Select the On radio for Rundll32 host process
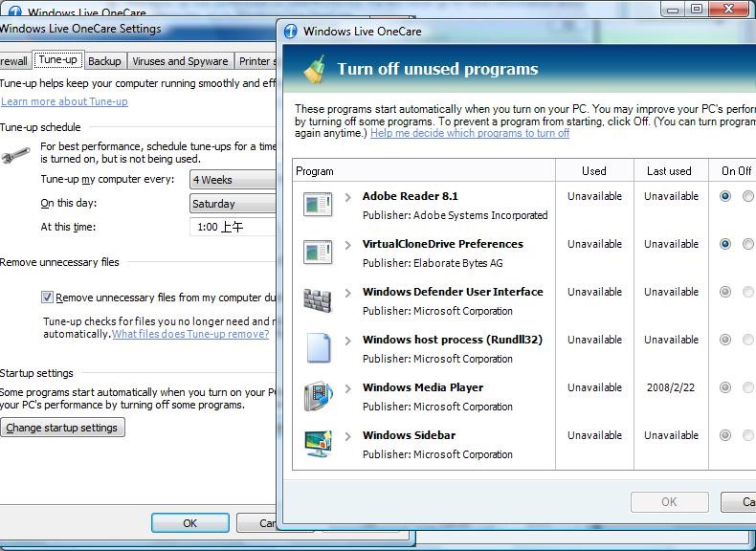This screenshot has width=756, height=551. 724,340
